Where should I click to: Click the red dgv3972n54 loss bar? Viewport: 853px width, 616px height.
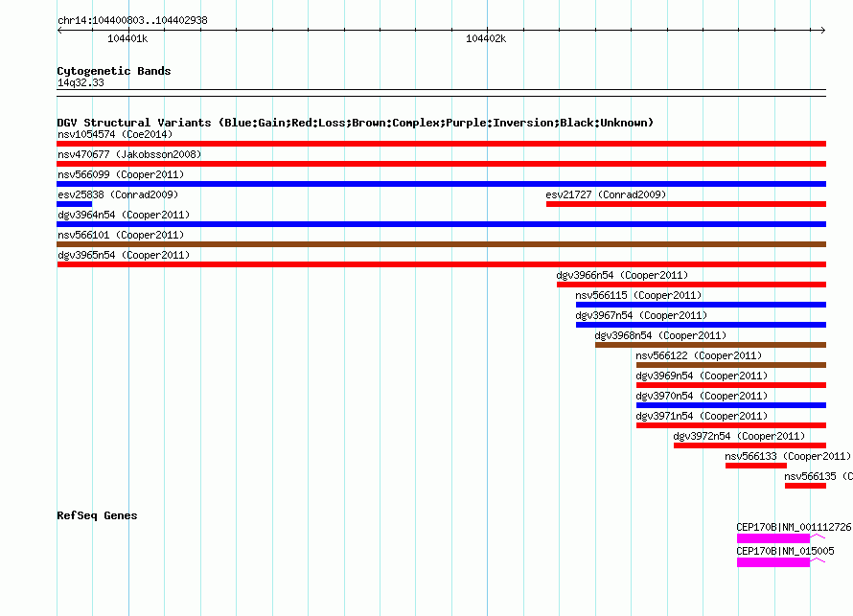coord(749,445)
